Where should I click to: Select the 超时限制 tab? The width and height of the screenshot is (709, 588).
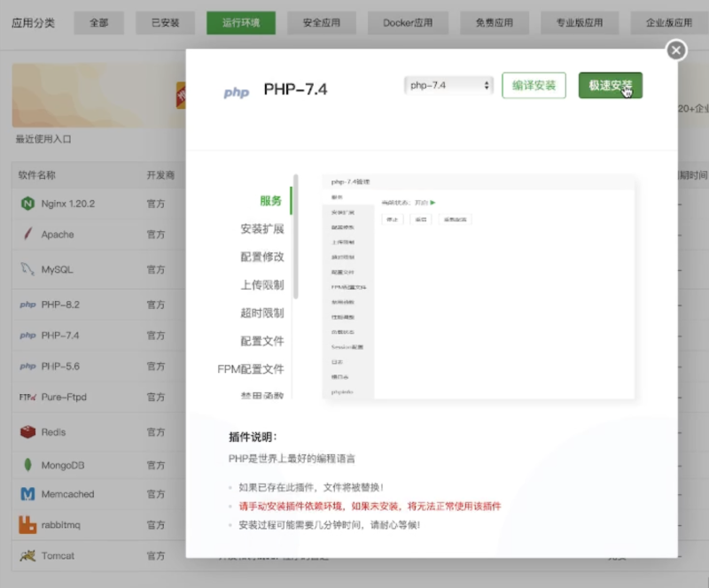click(262, 313)
